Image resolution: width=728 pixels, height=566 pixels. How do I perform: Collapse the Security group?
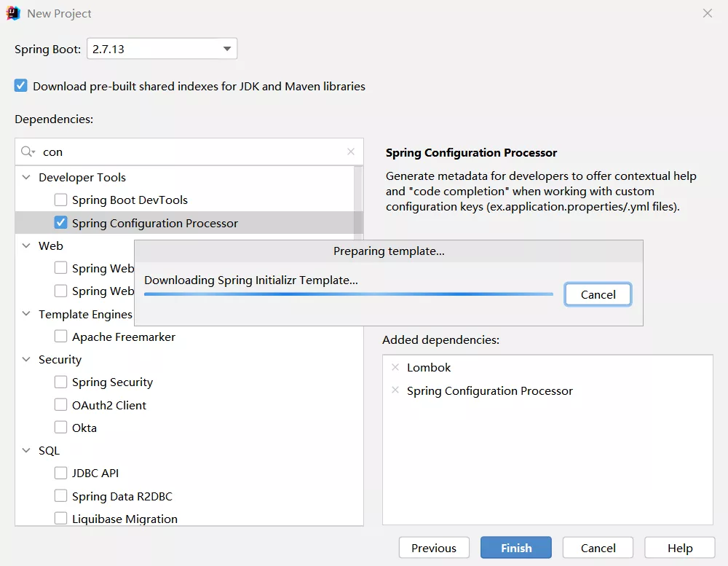point(26,359)
